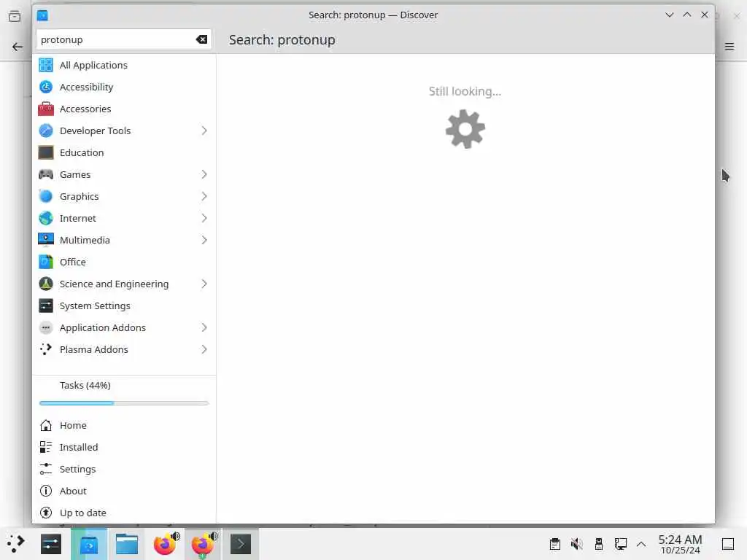Open the Games category
This screenshot has width=747, height=560.
click(124, 175)
